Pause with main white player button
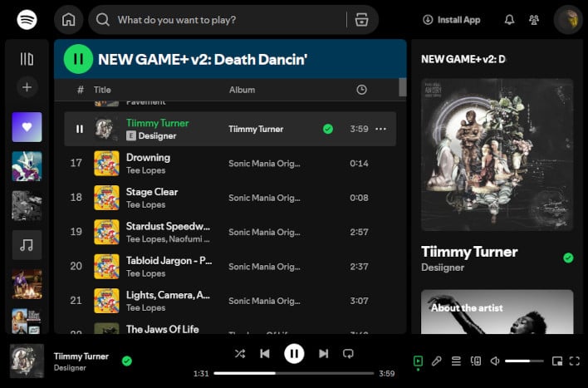This screenshot has height=388, width=588. point(294,353)
